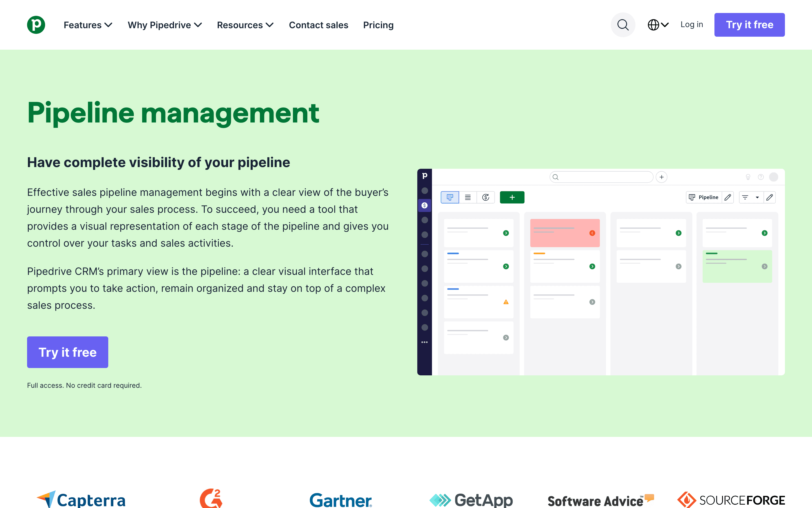The width and height of the screenshot is (812, 508).
Task: Click the Try it free button under the text
Action: pyautogui.click(x=67, y=352)
